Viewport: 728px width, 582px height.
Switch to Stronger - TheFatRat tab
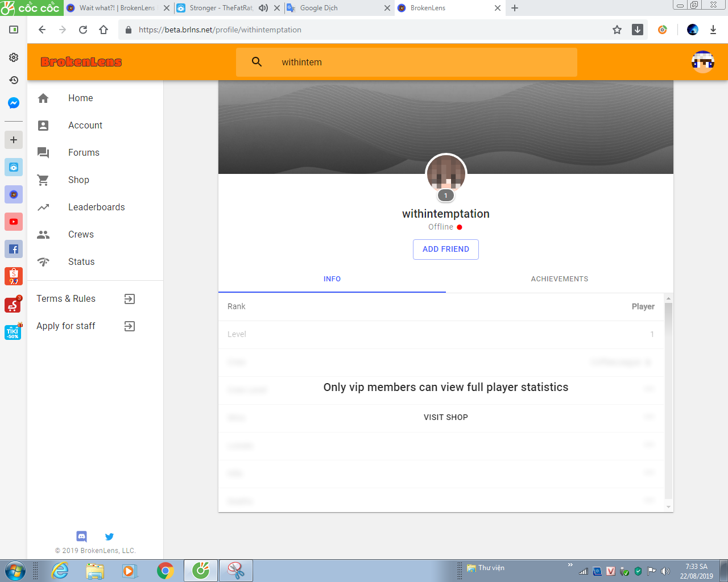pos(222,8)
